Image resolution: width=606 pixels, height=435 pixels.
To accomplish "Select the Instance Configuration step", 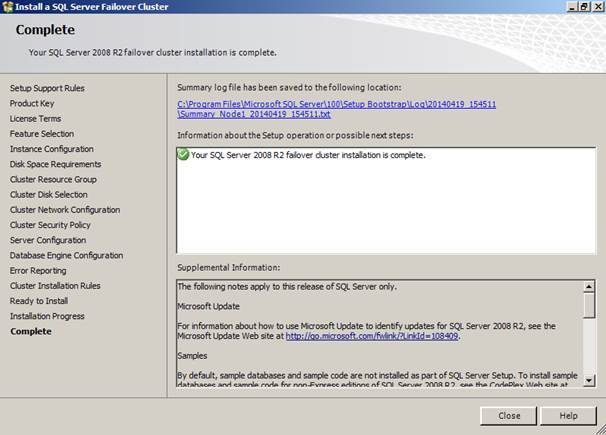I will (52, 149).
